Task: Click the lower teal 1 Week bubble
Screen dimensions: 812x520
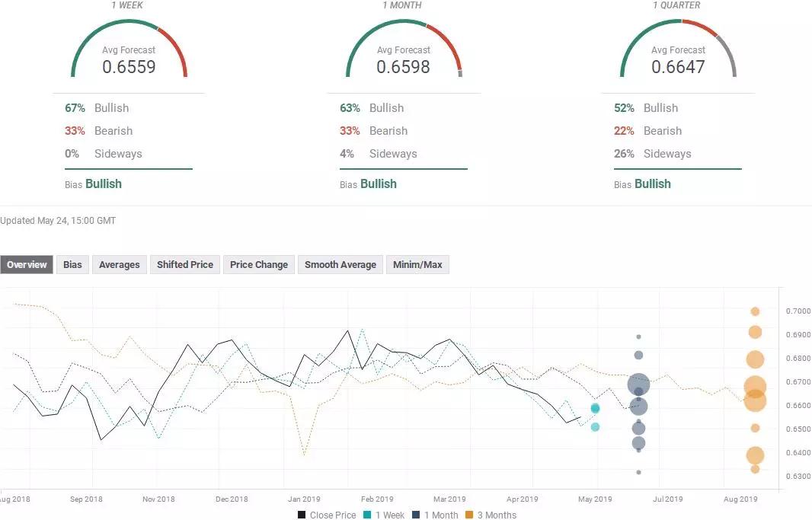Action: pos(595,427)
